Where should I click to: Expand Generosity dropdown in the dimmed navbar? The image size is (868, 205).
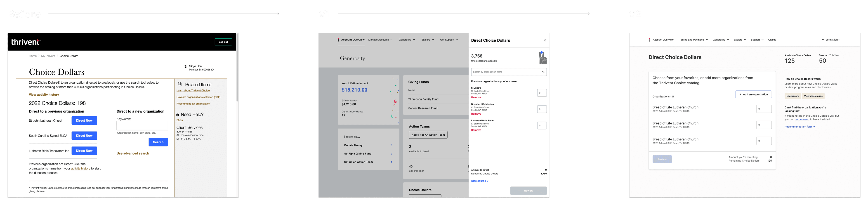(407, 40)
